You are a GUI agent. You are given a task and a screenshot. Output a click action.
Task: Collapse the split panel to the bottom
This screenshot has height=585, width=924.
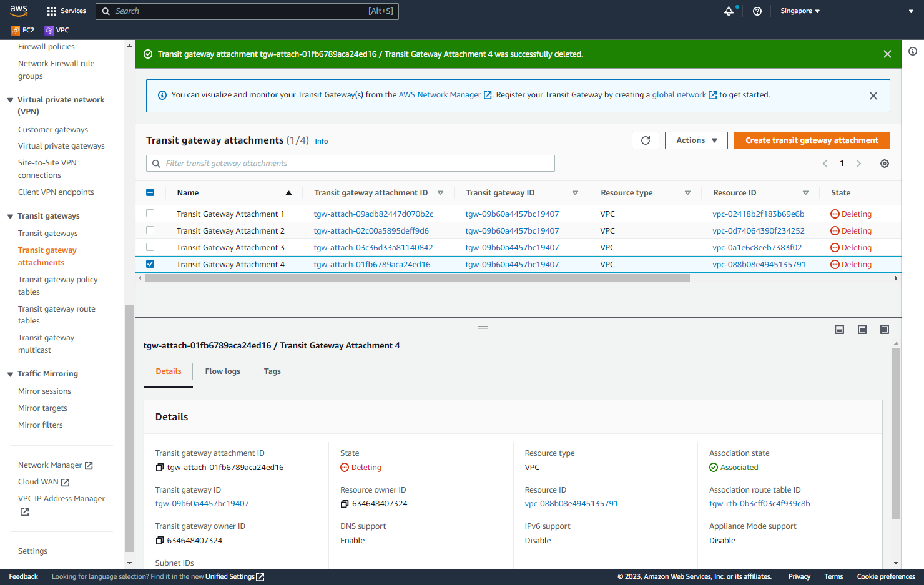click(x=840, y=329)
